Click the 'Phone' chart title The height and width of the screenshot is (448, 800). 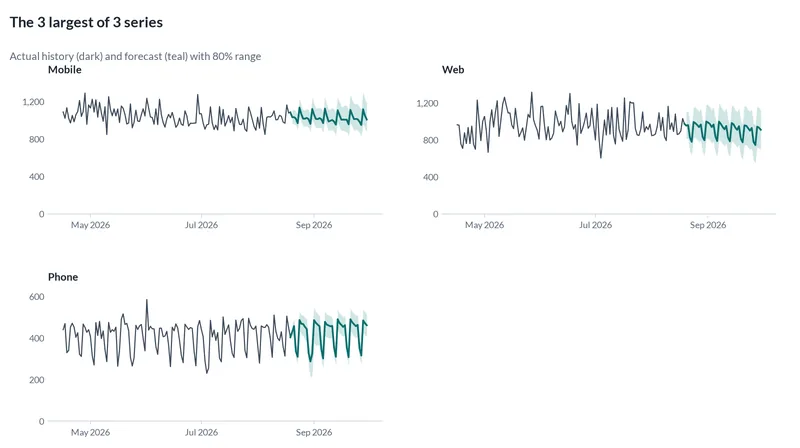pos(63,277)
